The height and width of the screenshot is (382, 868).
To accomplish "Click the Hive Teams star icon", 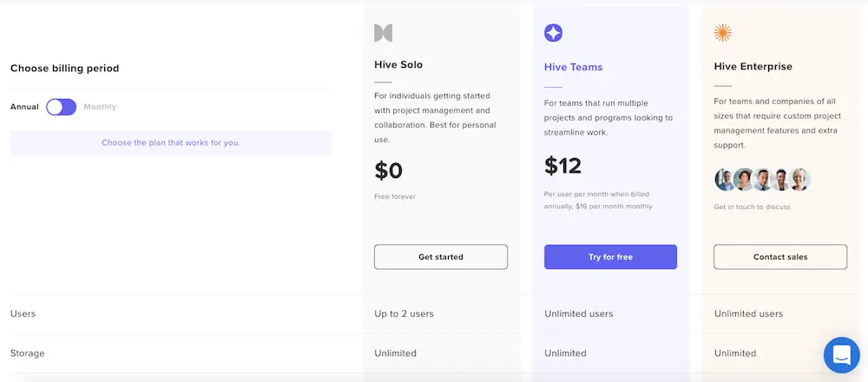I will (553, 33).
